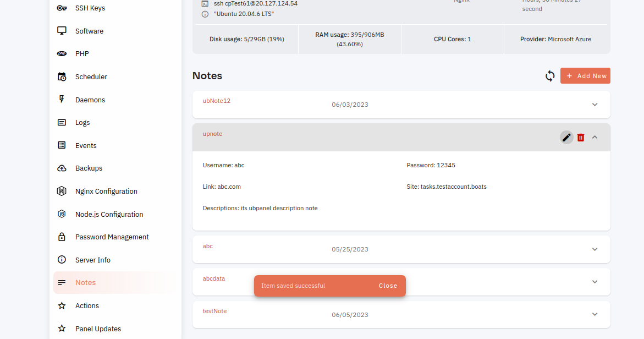Click the 'Password: 12345' text
Viewport: 644px width, 339px height.
point(431,165)
